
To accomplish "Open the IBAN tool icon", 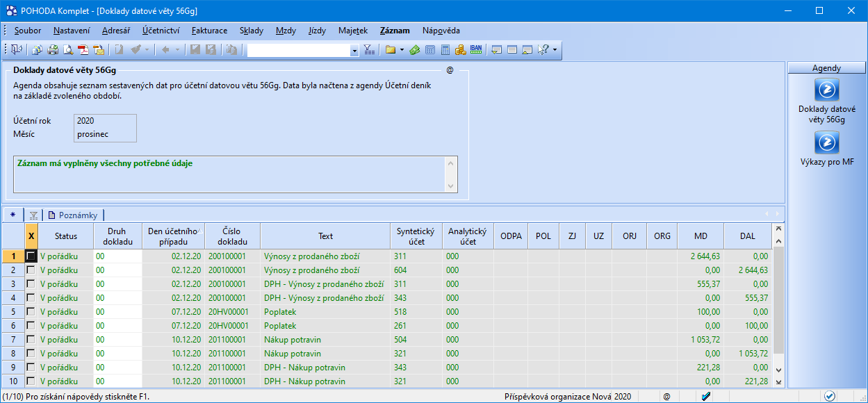I will coord(476,49).
